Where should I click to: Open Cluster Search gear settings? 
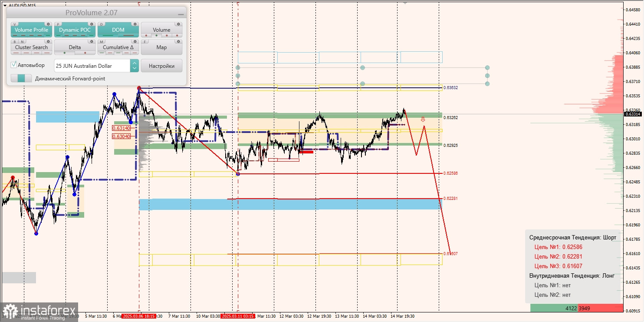point(48,41)
